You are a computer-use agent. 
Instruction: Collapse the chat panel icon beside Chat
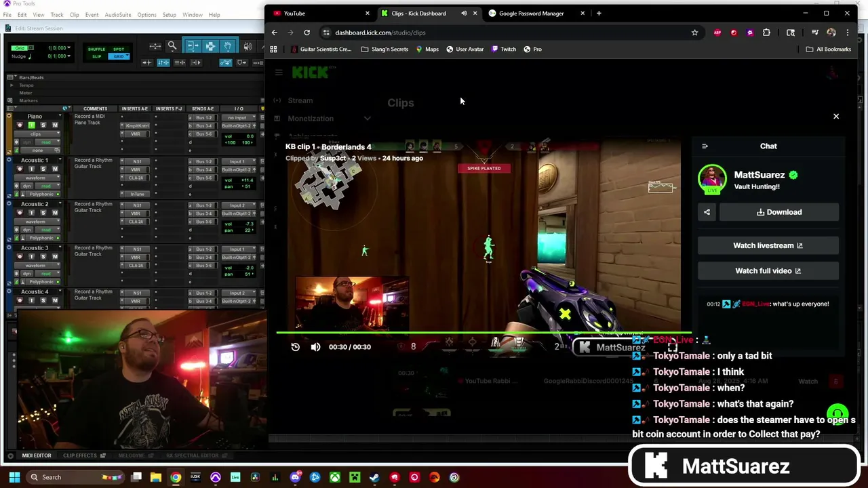click(x=705, y=146)
